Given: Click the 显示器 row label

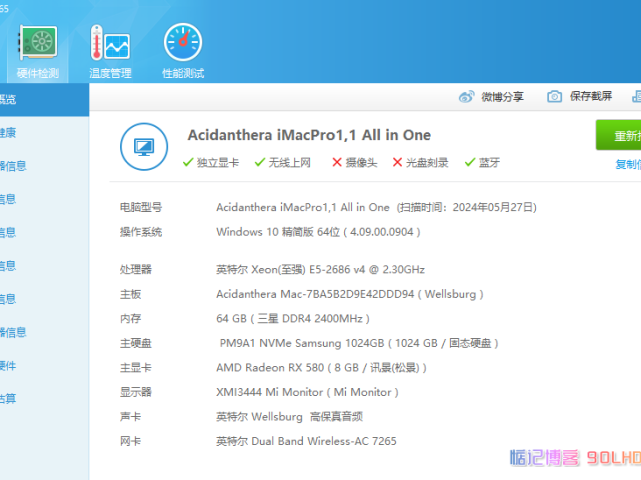Looking at the screenshot, I should pos(135,392).
